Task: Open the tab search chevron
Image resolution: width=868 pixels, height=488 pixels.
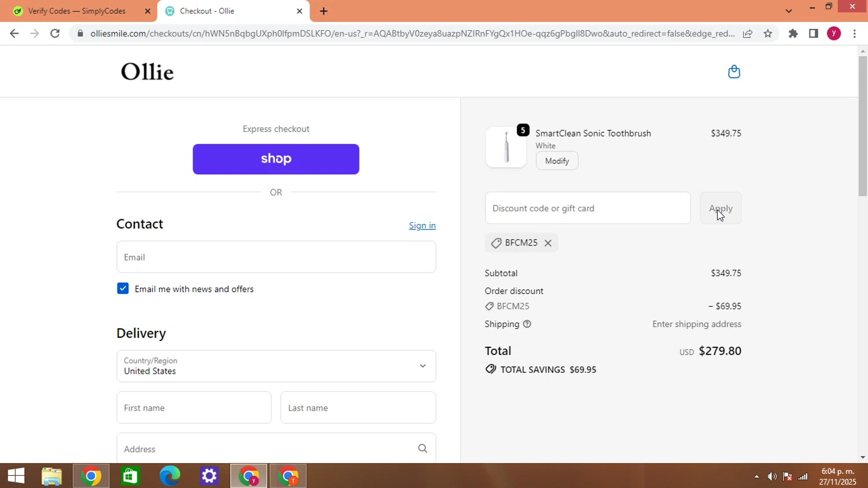Action: tap(789, 11)
